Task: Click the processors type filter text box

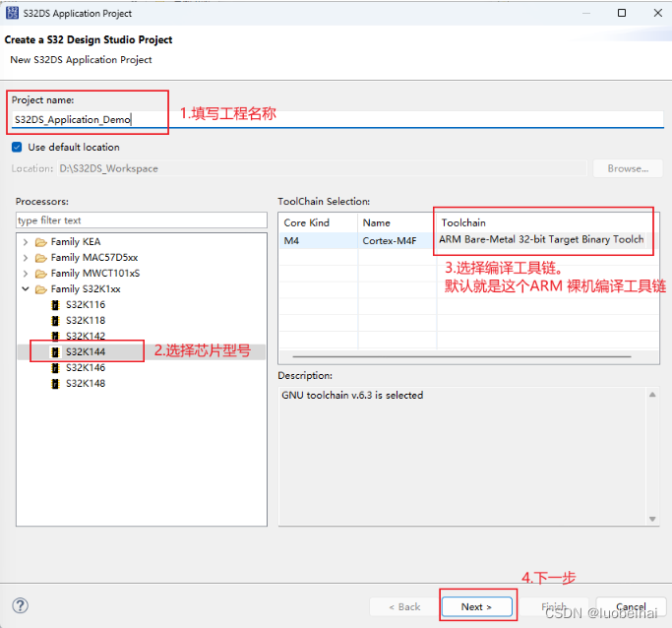Action: (x=142, y=220)
